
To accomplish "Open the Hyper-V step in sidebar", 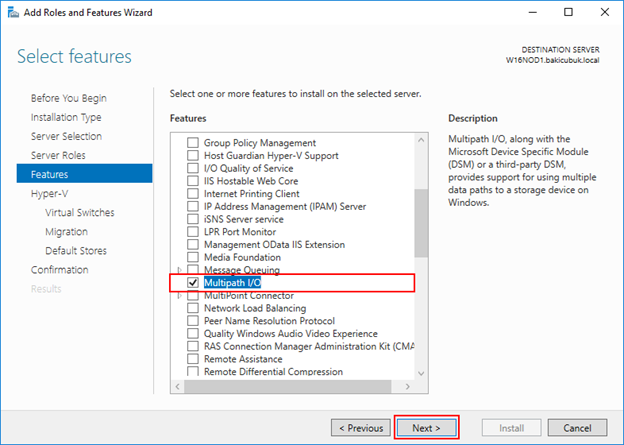I will (x=49, y=193).
